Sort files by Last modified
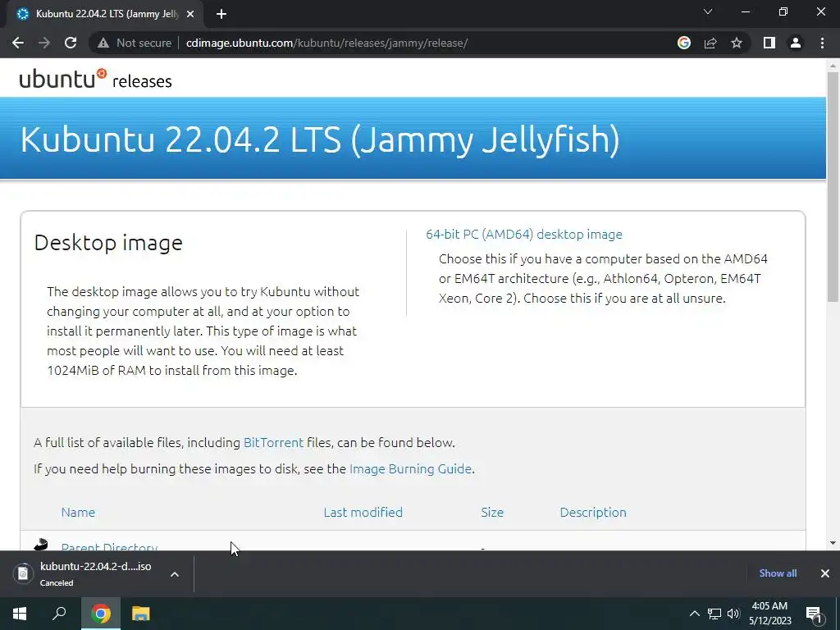This screenshot has width=840, height=630. coord(363,512)
